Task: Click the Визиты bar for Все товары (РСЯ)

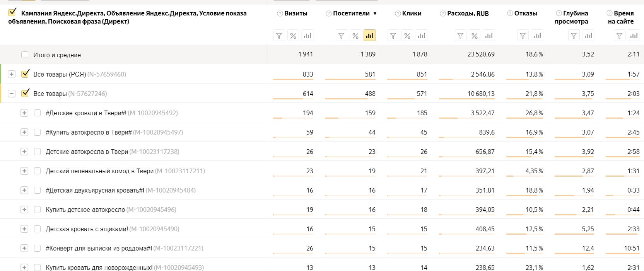Action: (293, 79)
